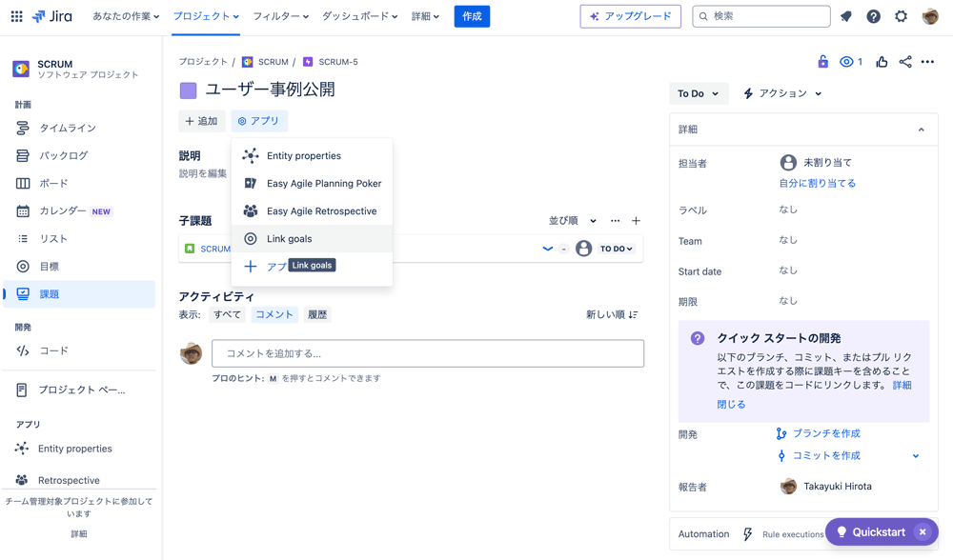Viewport: 953px width, 560px height.
Task: Open Code (コード) in sidebar
Action: tap(79, 350)
